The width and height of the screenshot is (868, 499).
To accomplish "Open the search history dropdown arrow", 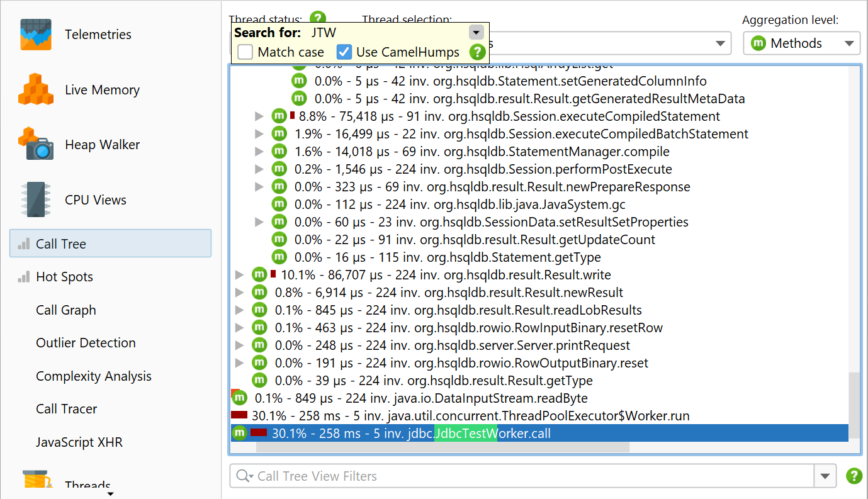I will 476,33.
